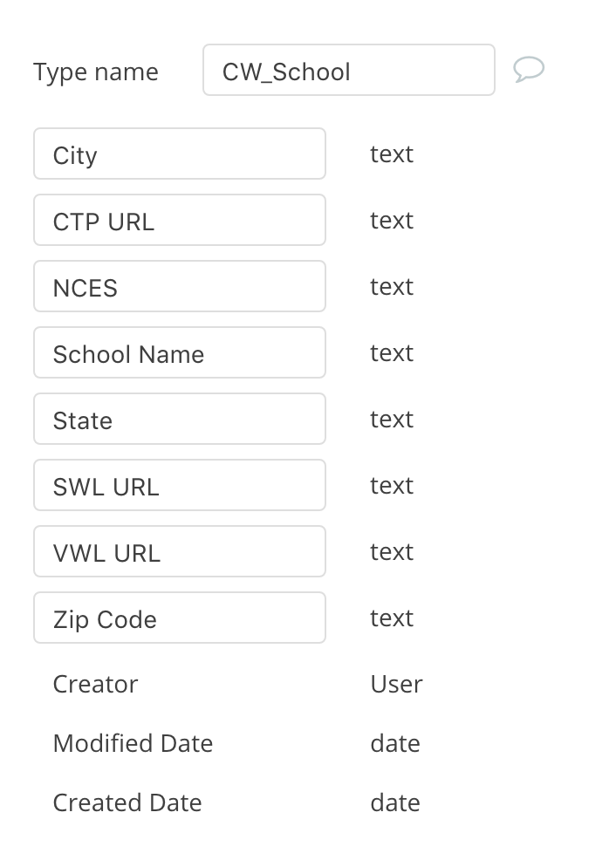Click the comment bubble icon
Viewport: 616px width, 867px height.
529,70
